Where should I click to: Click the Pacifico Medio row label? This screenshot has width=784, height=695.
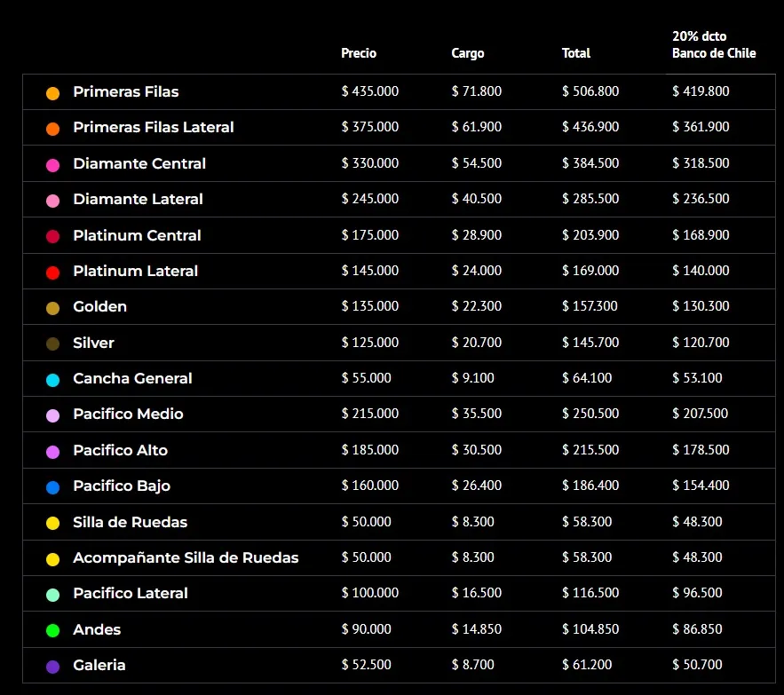click(x=128, y=414)
